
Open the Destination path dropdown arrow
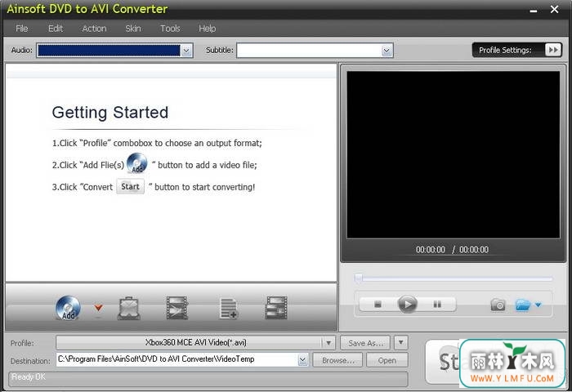pos(302,360)
